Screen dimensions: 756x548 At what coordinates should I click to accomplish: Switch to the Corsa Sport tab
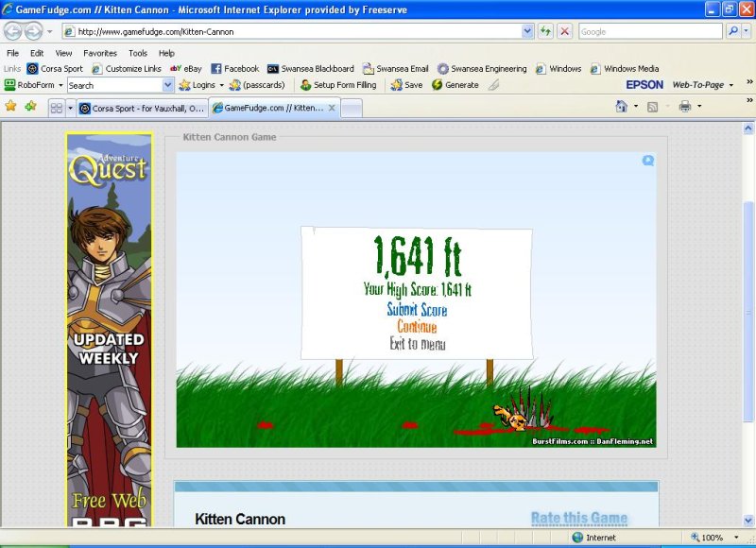pos(142,108)
